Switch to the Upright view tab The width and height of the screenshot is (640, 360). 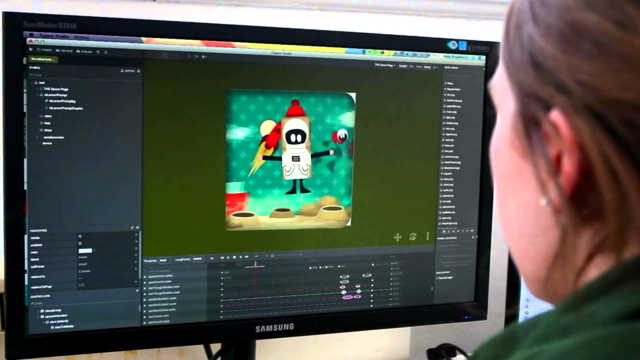pyautogui.click(x=403, y=66)
